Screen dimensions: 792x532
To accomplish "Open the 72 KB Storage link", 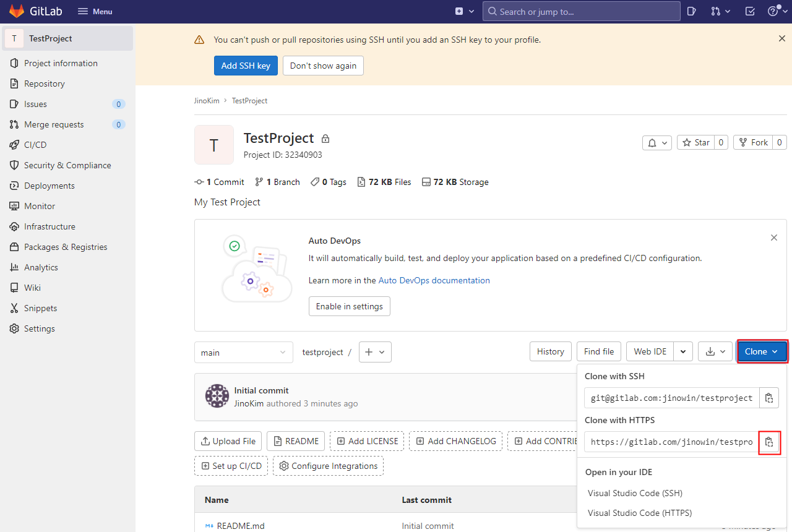I will (455, 182).
